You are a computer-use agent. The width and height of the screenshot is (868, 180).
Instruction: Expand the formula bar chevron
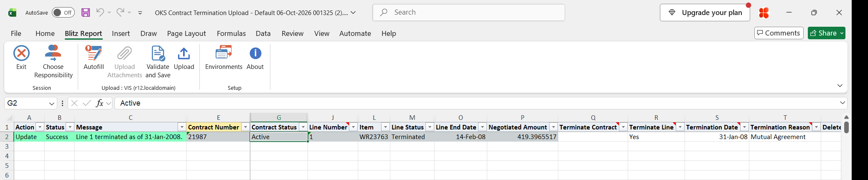(842, 103)
